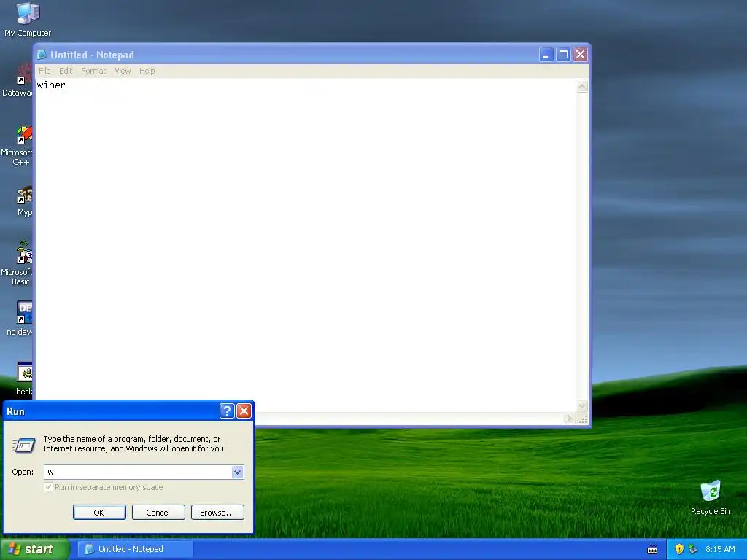Minimize the Notepad window
The width and height of the screenshot is (747, 560).
click(546, 54)
